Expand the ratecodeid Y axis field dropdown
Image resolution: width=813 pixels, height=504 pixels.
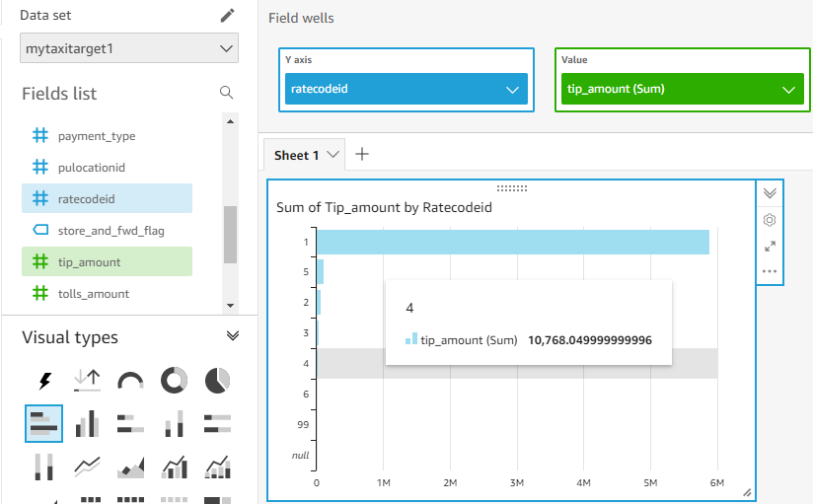(406, 89)
